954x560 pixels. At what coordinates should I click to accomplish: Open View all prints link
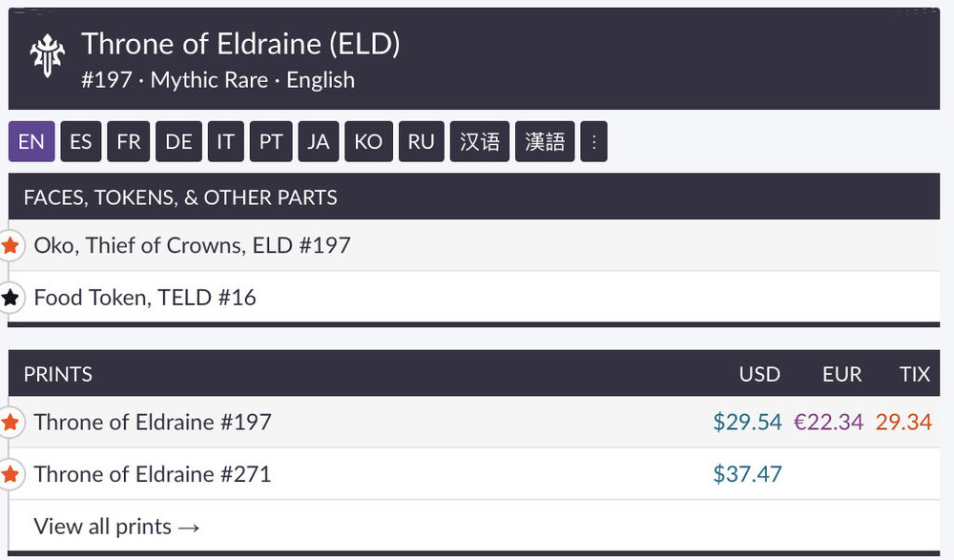pos(116,527)
